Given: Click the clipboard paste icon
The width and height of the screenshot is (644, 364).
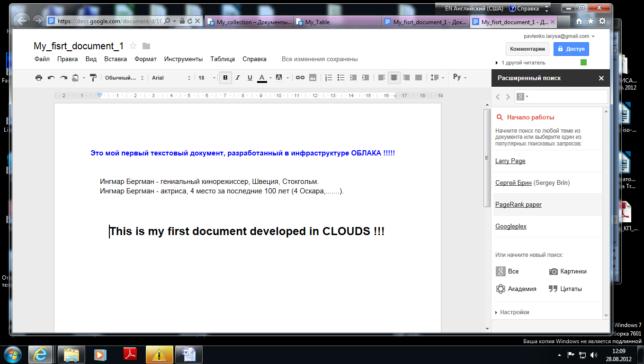Looking at the screenshot, I should click(x=75, y=78).
